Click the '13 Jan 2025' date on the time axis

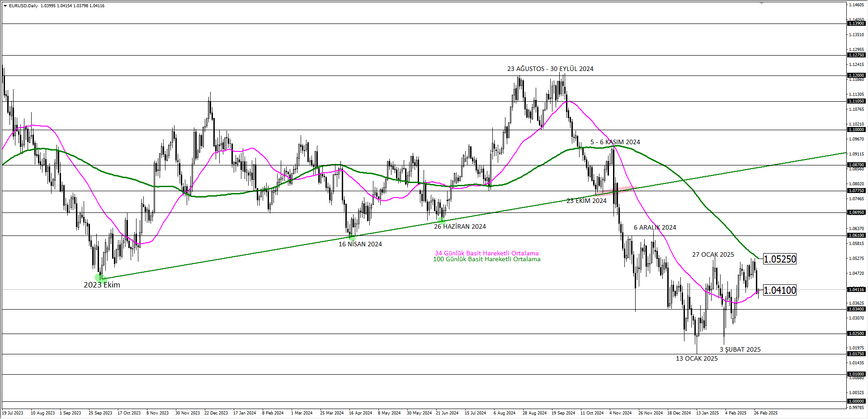click(x=708, y=413)
